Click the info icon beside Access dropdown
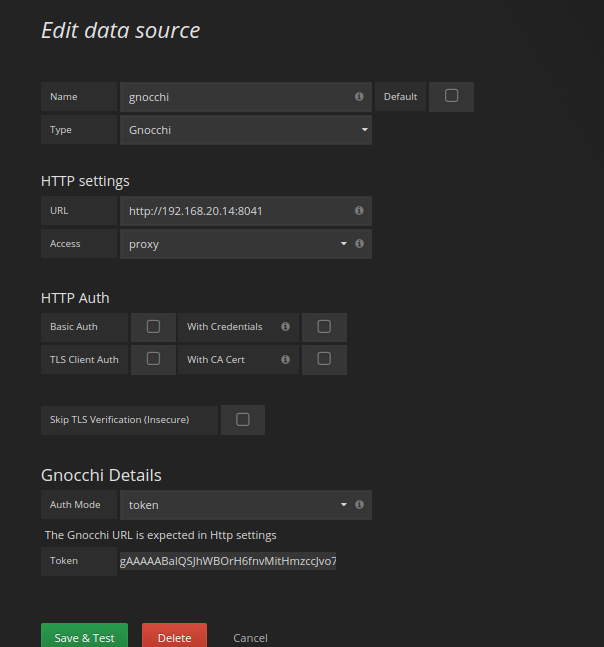This screenshot has width=604, height=647. point(359,243)
